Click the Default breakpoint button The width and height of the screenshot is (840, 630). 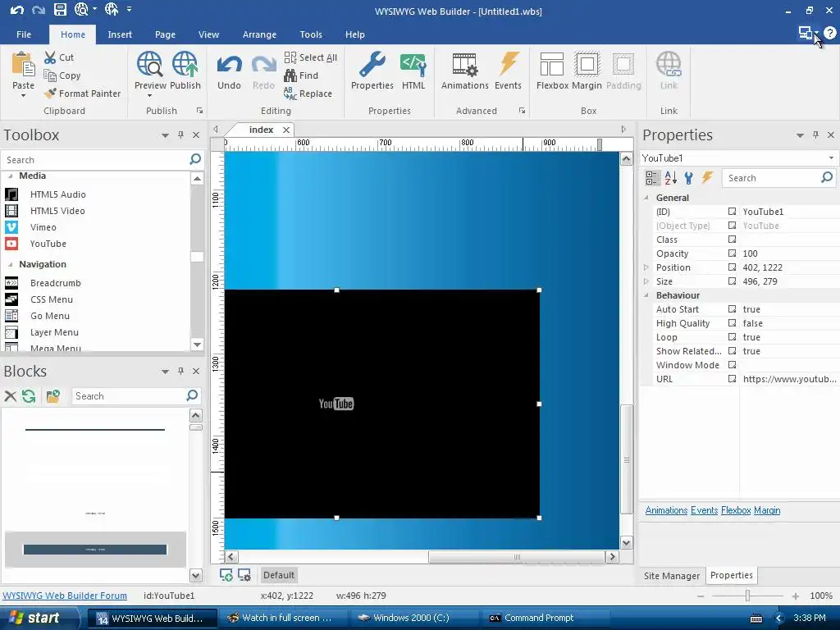279,575
